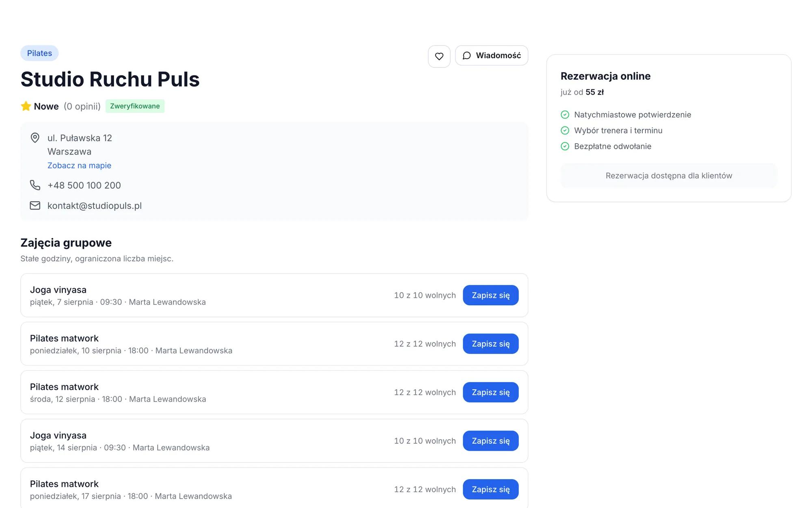
Task: Click checkmark icon next to Bezpłatne odwołanie
Action: [565, 146]
